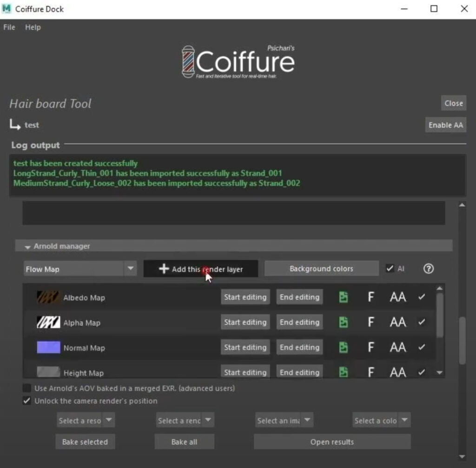This screenshot has height=468, width=476.
Task: Click End editing for Alpha Map
Action: [x=299, y=323]
